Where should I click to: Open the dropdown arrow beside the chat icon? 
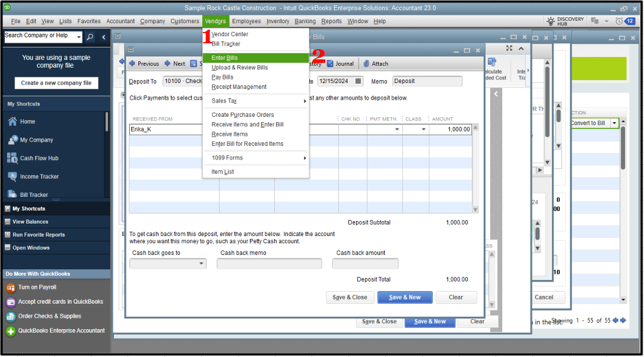point(607,21)
